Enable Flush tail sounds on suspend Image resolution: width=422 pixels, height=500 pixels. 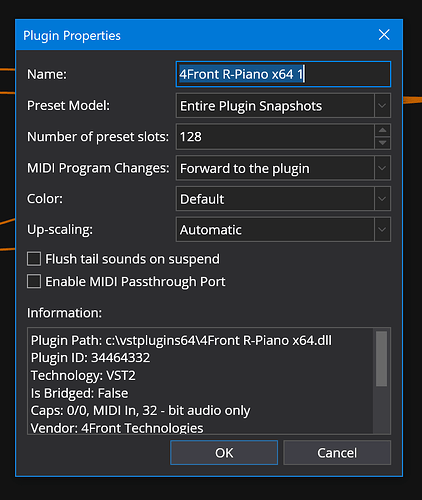tap(34, 259)
